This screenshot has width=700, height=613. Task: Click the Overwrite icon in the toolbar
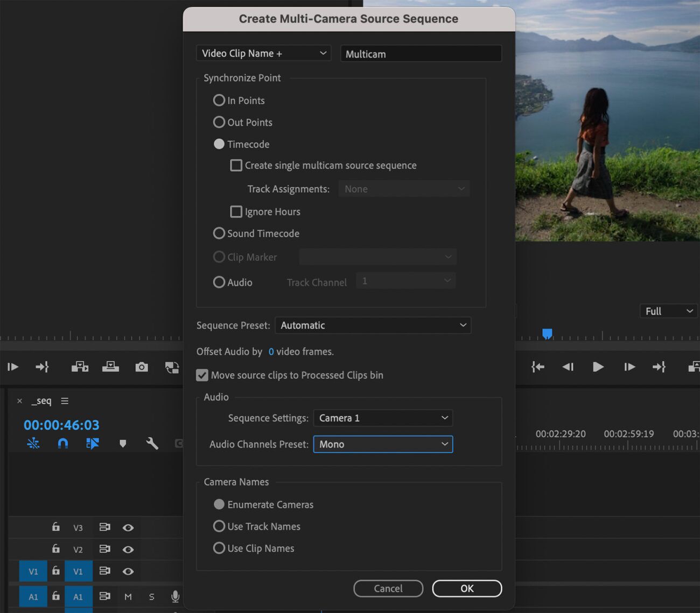(x=111, y=367)
